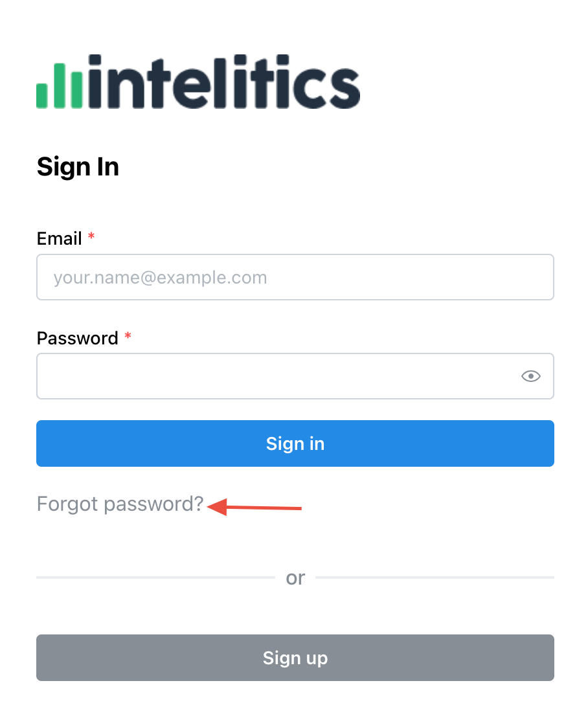Screen dimensions: 588x716
Task: Focus the Email input field
Action: pyautogui.click(x=295, y=277)
